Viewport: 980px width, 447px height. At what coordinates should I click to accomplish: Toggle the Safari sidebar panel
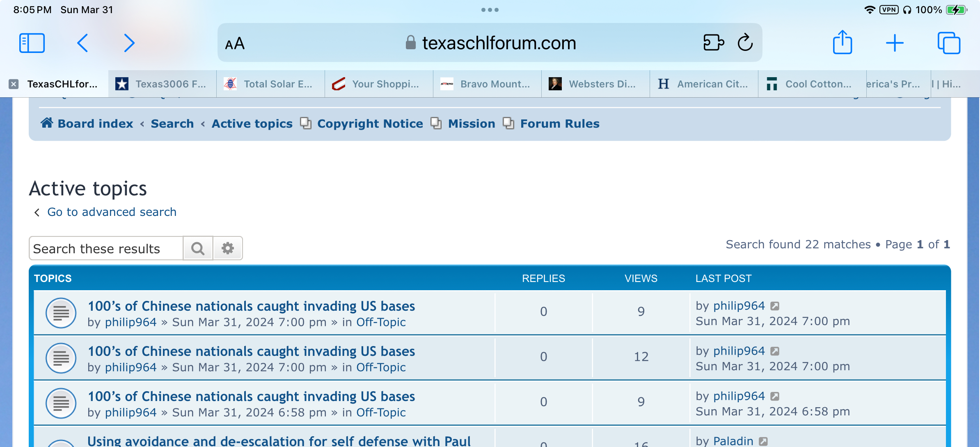pyautogui.click(x=32, y=43)
